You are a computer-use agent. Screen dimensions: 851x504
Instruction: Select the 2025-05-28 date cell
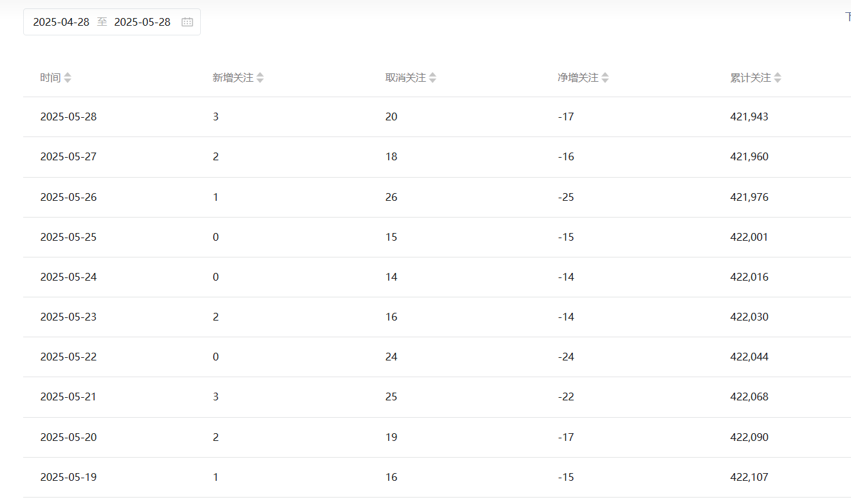point(68,117)
